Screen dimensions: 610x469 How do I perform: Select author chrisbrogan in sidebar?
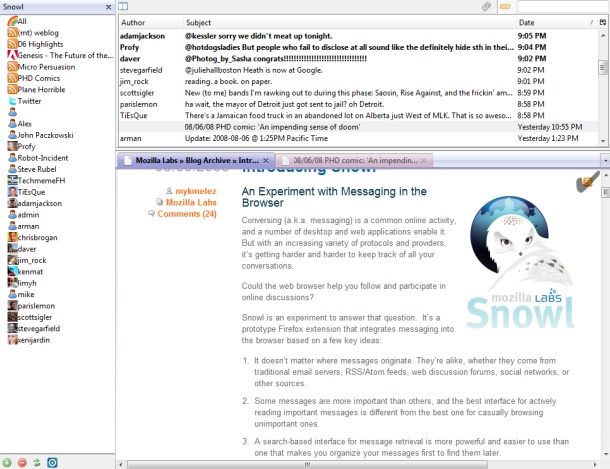point(33,238)
